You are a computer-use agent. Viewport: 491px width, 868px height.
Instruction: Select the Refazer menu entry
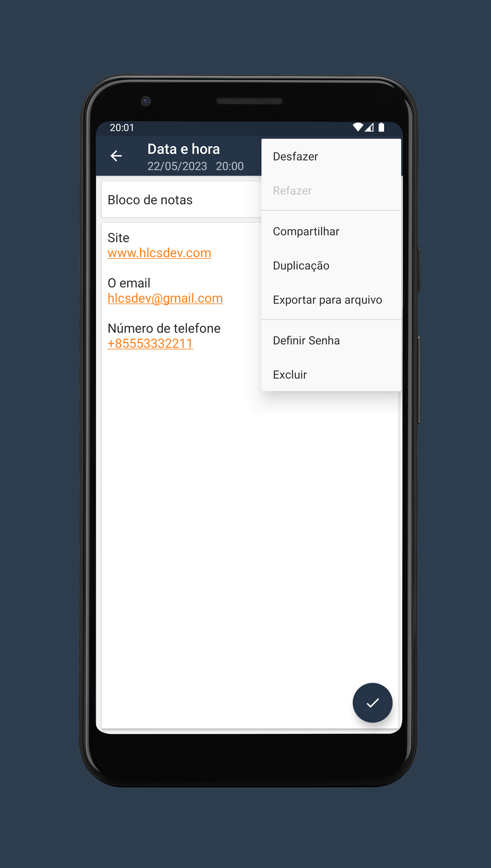(331, 191)
